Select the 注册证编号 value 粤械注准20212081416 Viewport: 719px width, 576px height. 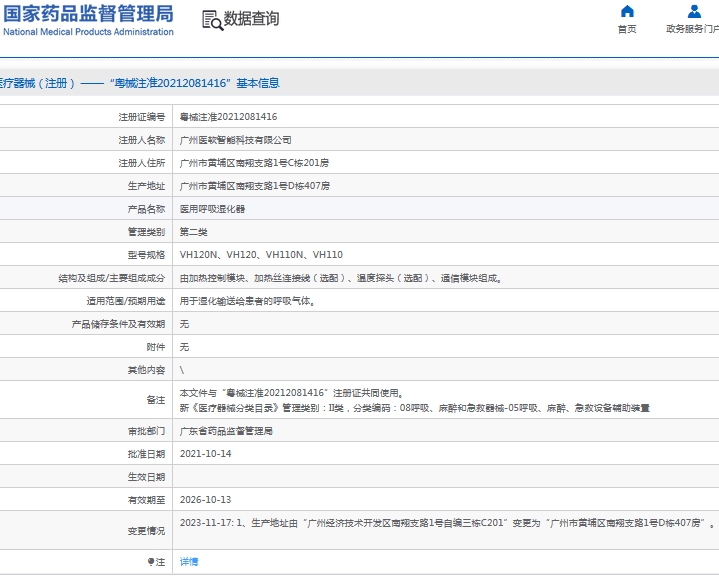[228, 117]
